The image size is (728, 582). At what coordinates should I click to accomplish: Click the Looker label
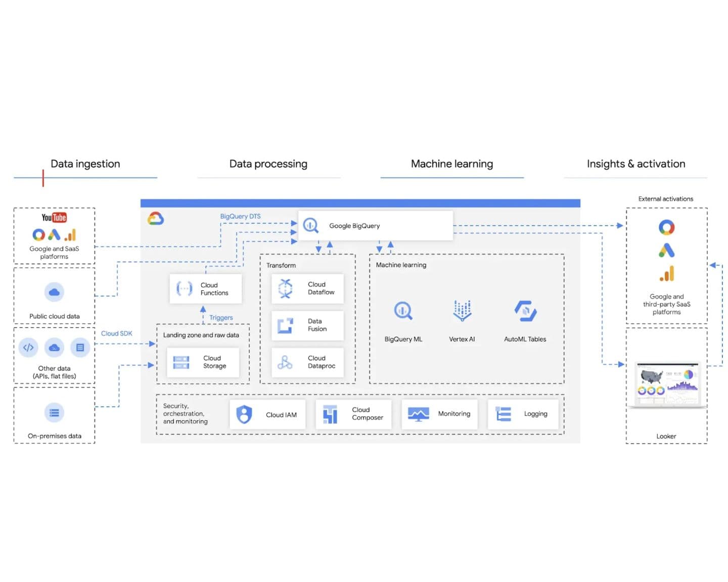point(666,437)
